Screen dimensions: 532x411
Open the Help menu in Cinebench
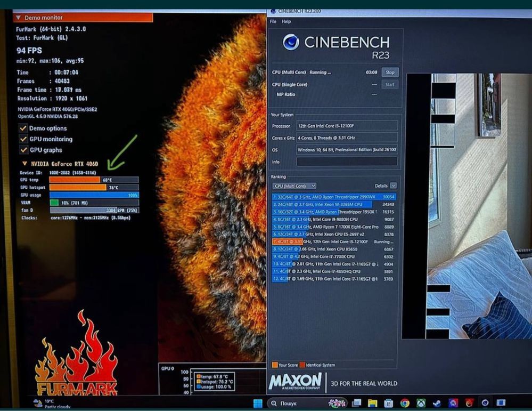[x=287, y=21]
